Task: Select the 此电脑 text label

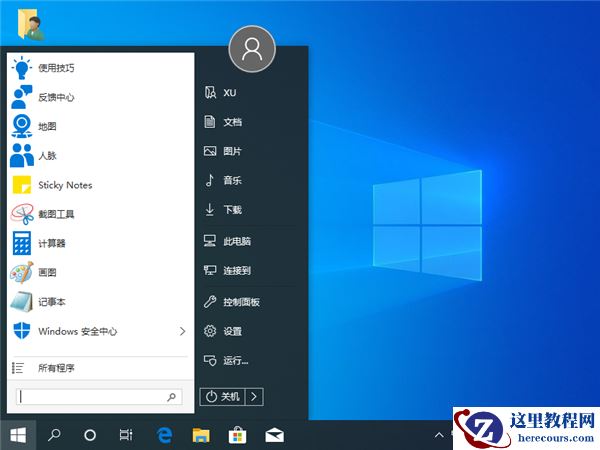Action: 237,241
